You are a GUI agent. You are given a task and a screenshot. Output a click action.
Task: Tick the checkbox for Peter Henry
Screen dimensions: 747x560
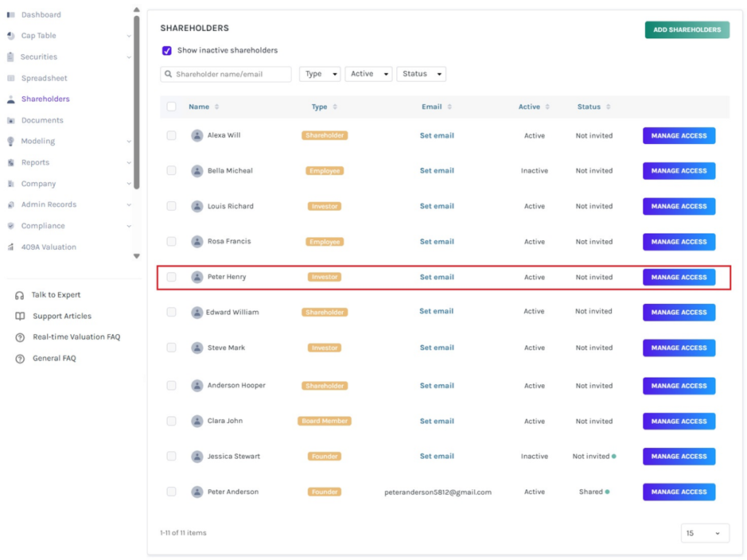pyautogui.click(x=172, y=277)
